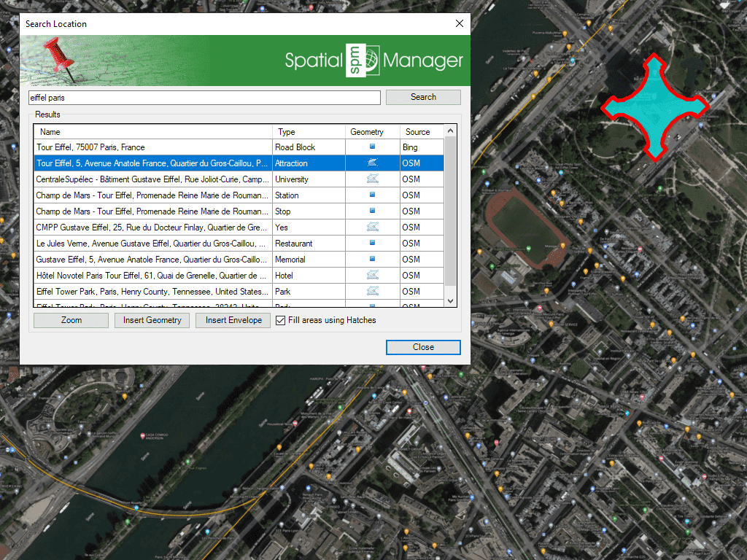747x560 pixels.
Task: Click polygon geometry icon in Attraction row
Action: (x=372, y=163)
